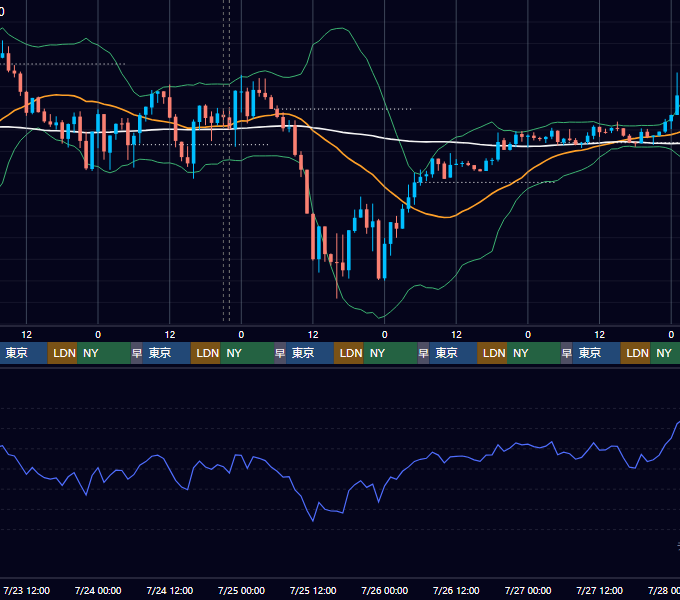Select the NY session block spanning 7/26 00:00
680x600 pixels.
pos(390,353)
